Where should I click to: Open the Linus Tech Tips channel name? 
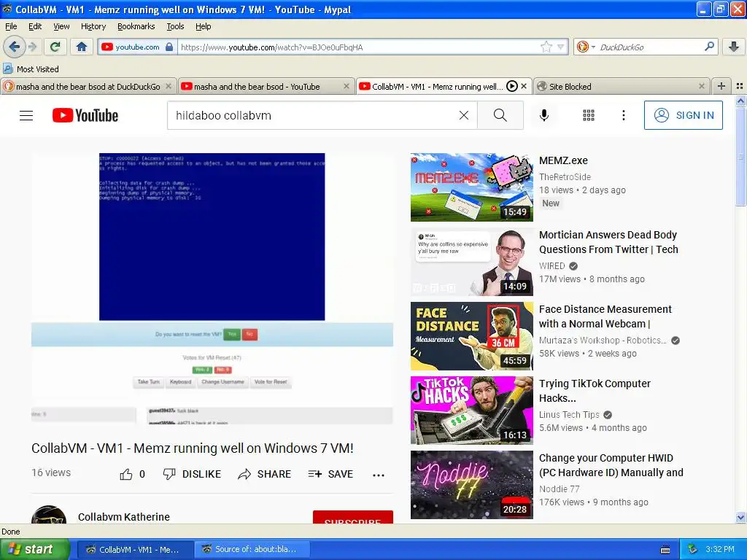click(x=569, y=414)
